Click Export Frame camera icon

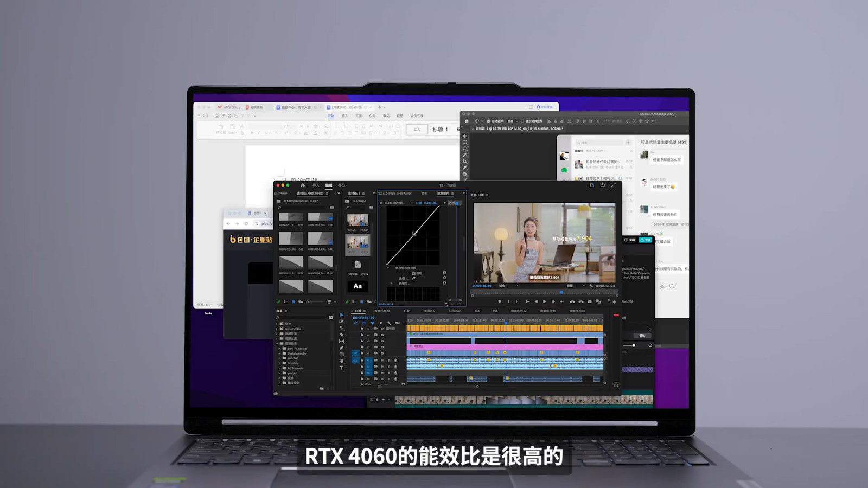pos(590,301)
